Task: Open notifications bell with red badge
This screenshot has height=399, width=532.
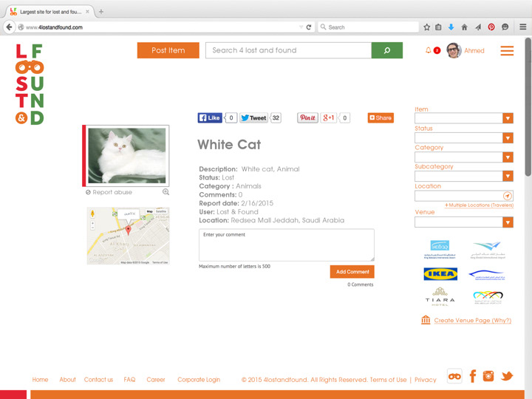Action: click(x=432, y=50)
